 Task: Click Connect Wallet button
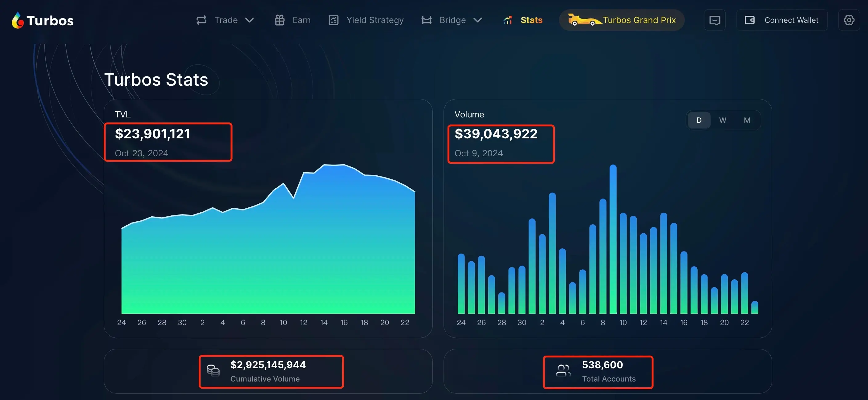click(782, 20)
